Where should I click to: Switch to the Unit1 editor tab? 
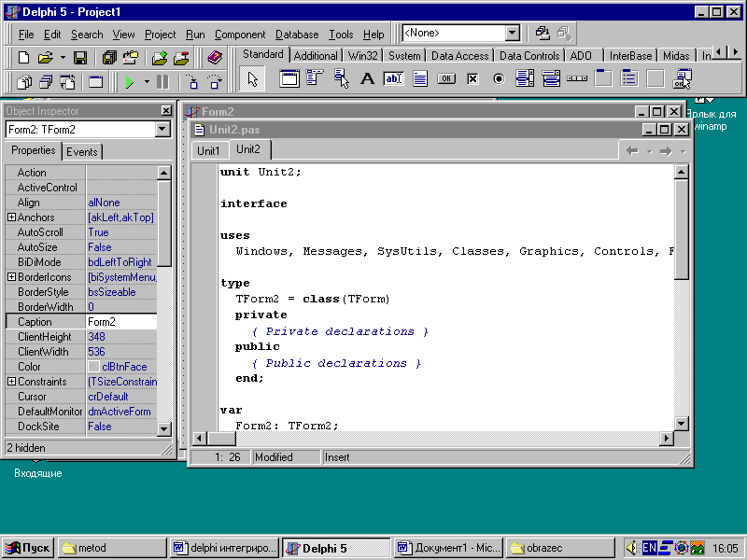208,151
